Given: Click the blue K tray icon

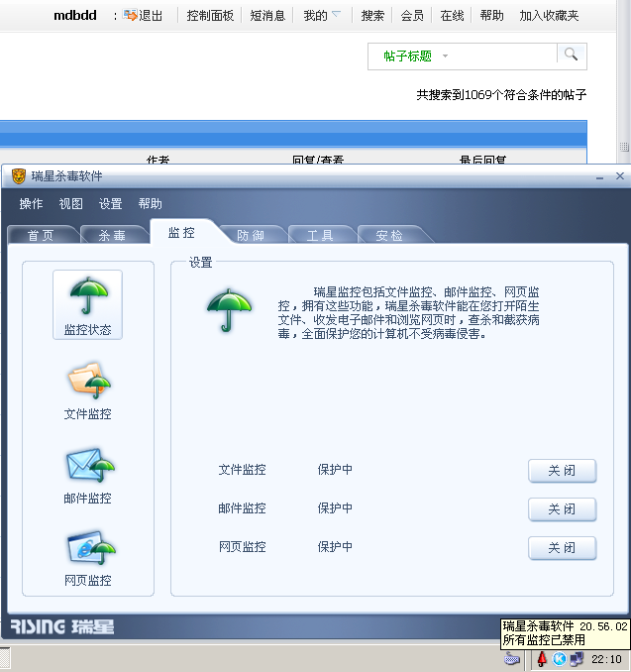Looking at the screenshot, I should click(559, 659).
